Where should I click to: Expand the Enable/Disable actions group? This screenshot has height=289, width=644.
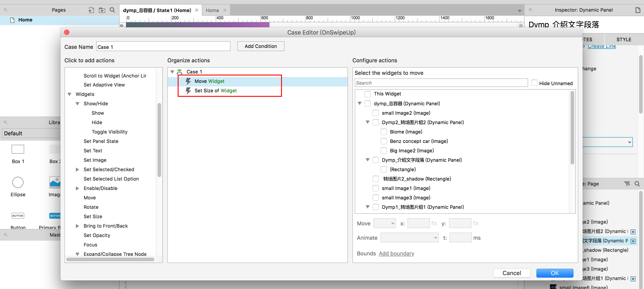[77, 188]
